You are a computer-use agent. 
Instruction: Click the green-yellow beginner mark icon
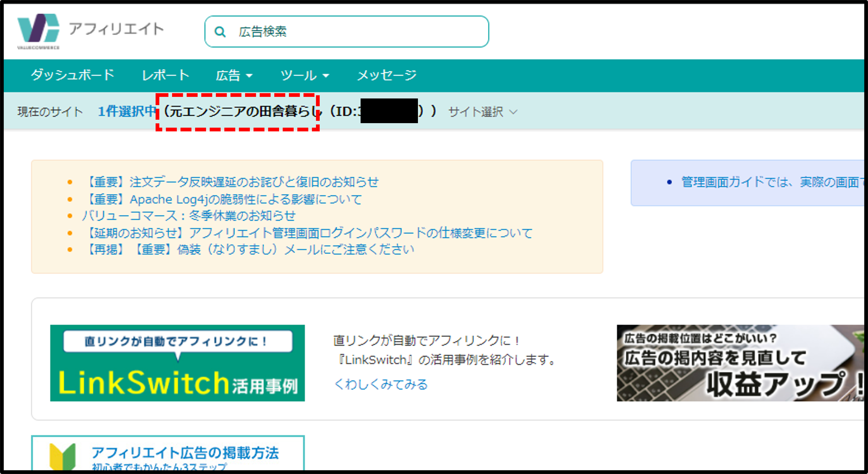pos(62,456)
